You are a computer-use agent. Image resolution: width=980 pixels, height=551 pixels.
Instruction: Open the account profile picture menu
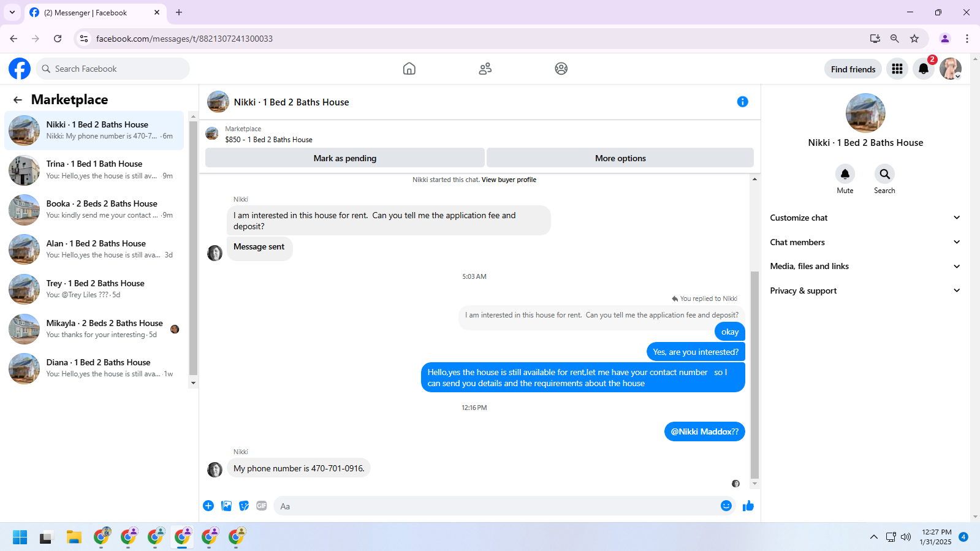click(x=951, y=69)
